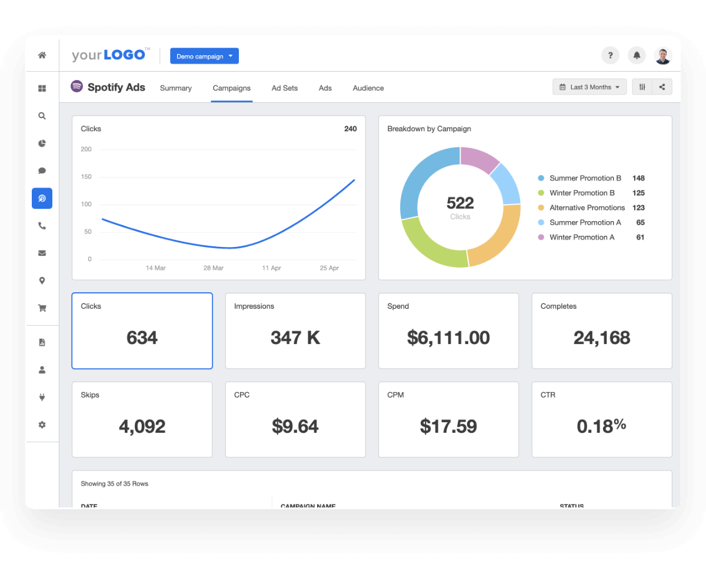Click the Showing 35 of 35 Rows text
The height and width of the screenshot is (588, 706).
115,484
